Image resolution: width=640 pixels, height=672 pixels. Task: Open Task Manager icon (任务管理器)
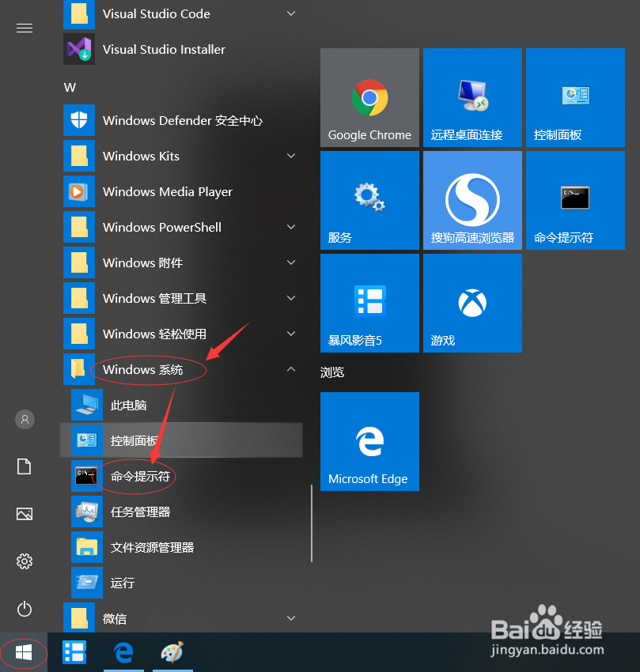[x=87, y=512]
